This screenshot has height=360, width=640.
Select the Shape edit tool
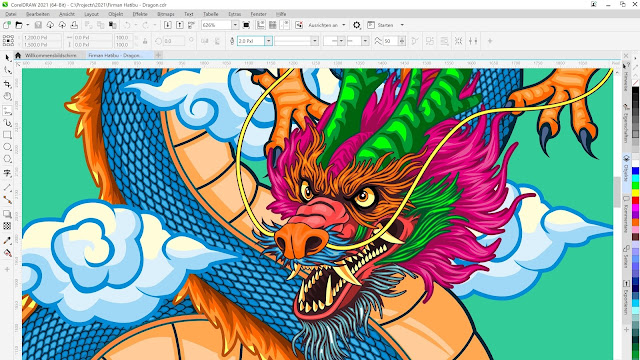click(7, 71)
